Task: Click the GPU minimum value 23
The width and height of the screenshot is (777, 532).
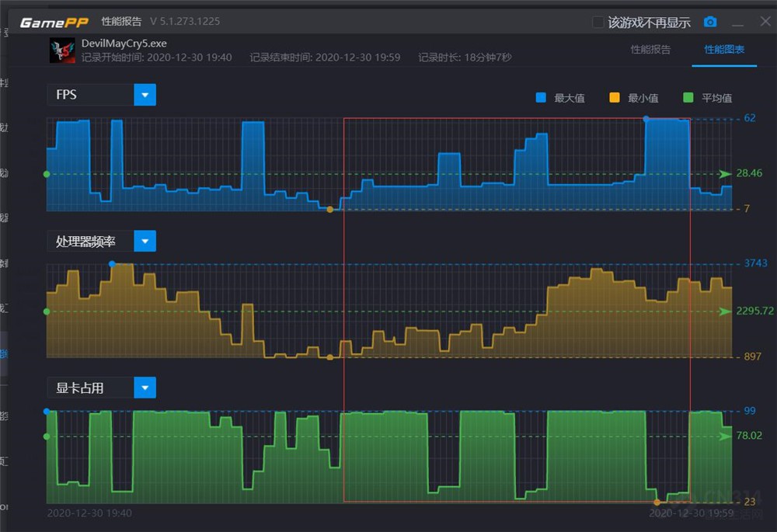Action: pos(750,502)
